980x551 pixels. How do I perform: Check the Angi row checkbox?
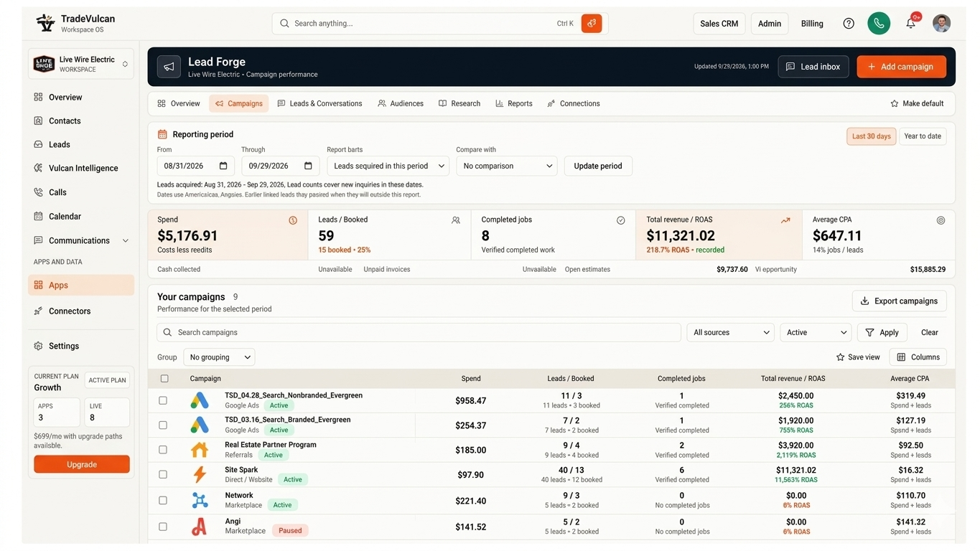pyautogui.click(x=163, y=527)
